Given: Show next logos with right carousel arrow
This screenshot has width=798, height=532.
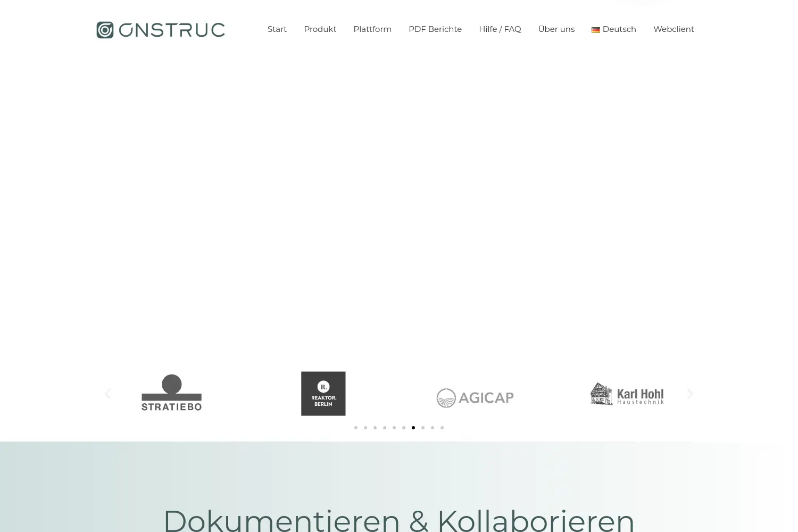Looking at the screenshot, I should [x=690, y=394].
